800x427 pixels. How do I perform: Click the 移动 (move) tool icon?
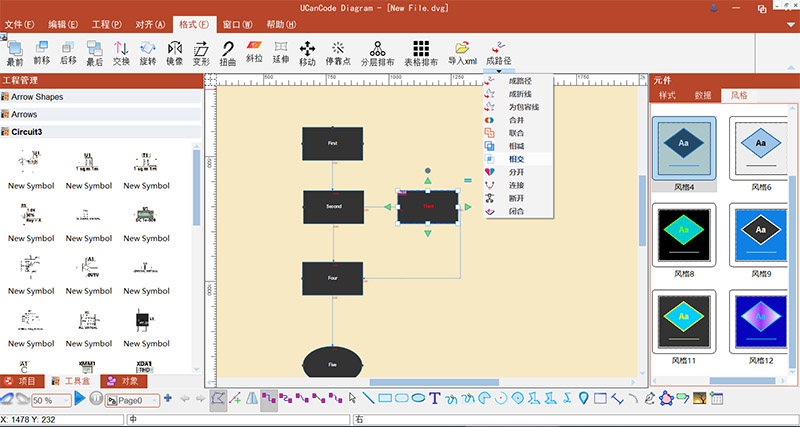307,48
